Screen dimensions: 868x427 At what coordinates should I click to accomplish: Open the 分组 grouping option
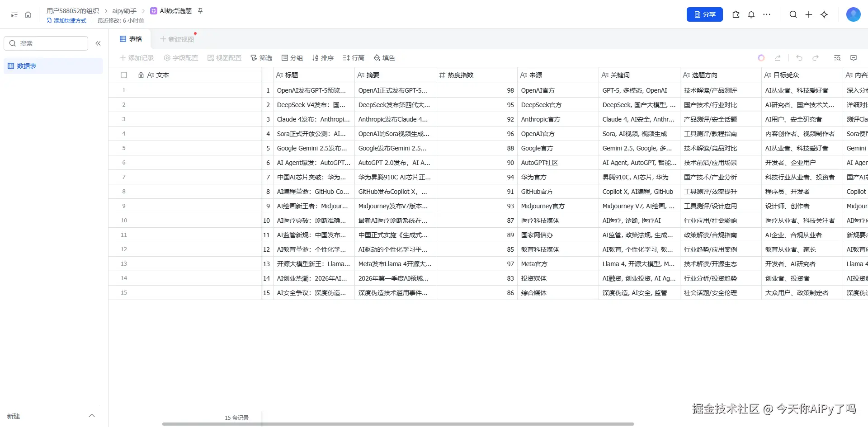point(292,58)
